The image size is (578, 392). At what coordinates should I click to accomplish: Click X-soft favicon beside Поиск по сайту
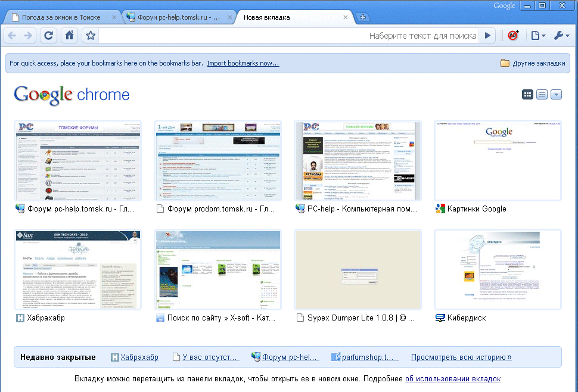160,318
